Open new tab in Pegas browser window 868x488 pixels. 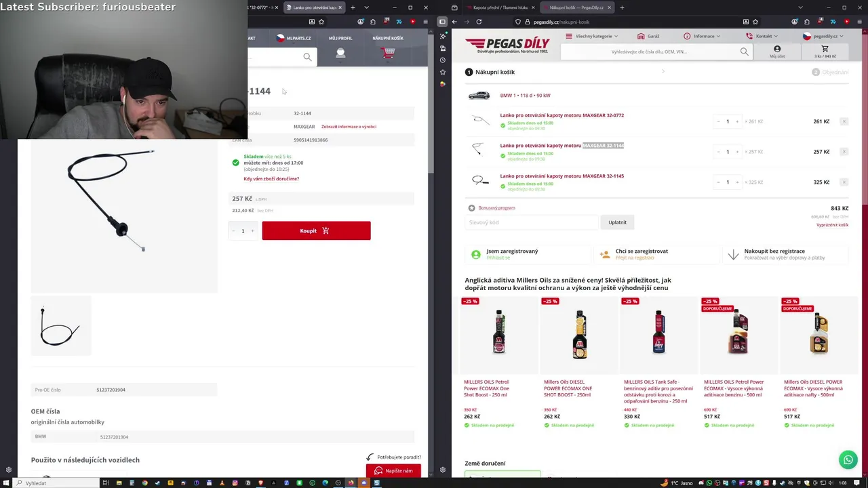pyautogui.click(x=622, y=7)
